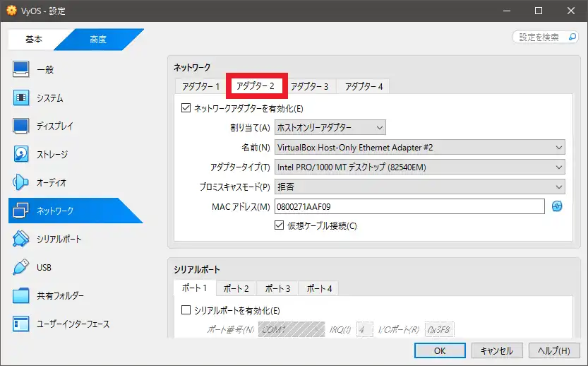Select the ネットワーク icon in sidebar

(x=20, y=211)
